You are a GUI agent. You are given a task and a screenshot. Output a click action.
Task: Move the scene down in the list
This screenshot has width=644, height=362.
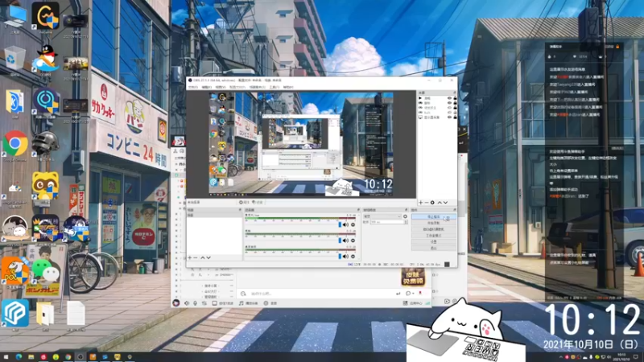208,257
